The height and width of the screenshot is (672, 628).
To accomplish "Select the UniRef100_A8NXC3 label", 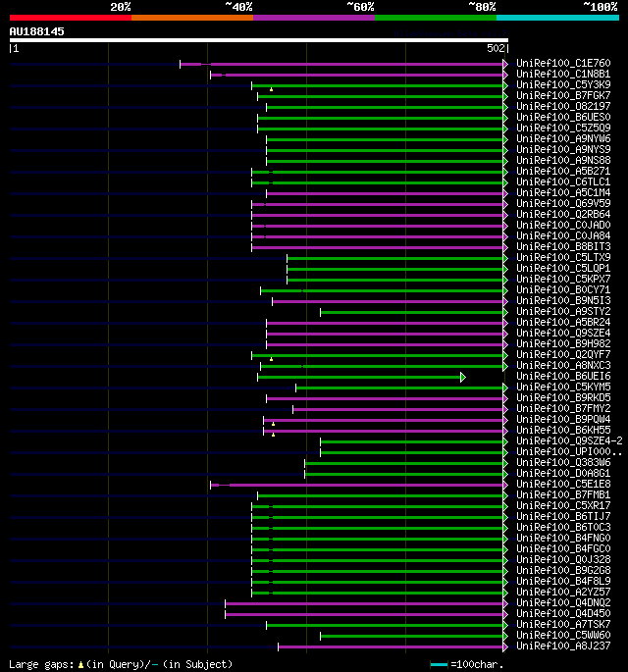I will pyautogui.click(x=563, y=366).
